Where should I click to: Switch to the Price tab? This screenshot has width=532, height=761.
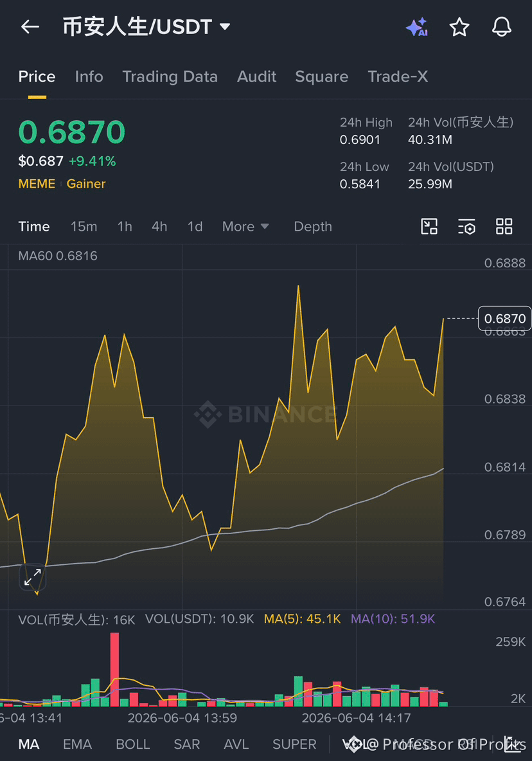pos(37,76)
